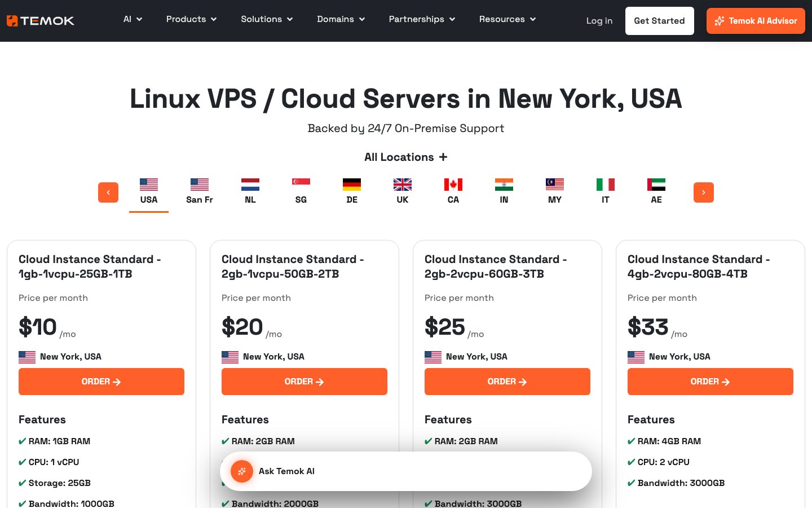
Task: Open the Solutions dropdown
Action: point(267,19)
